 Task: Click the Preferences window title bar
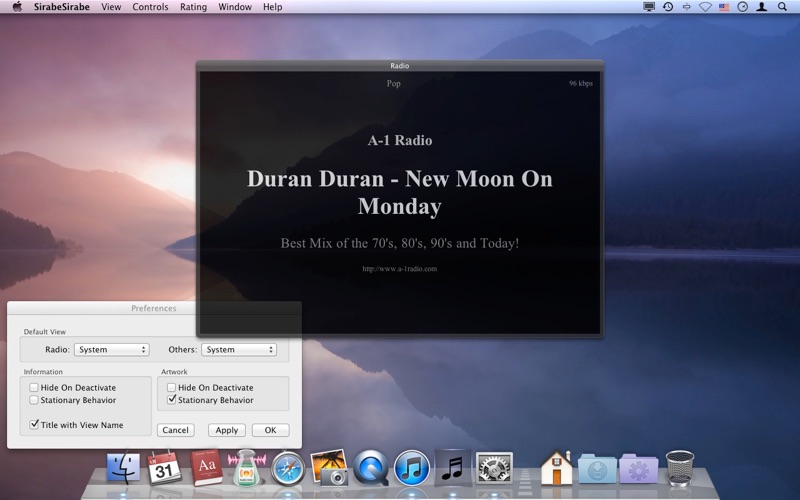click(154, 308)
